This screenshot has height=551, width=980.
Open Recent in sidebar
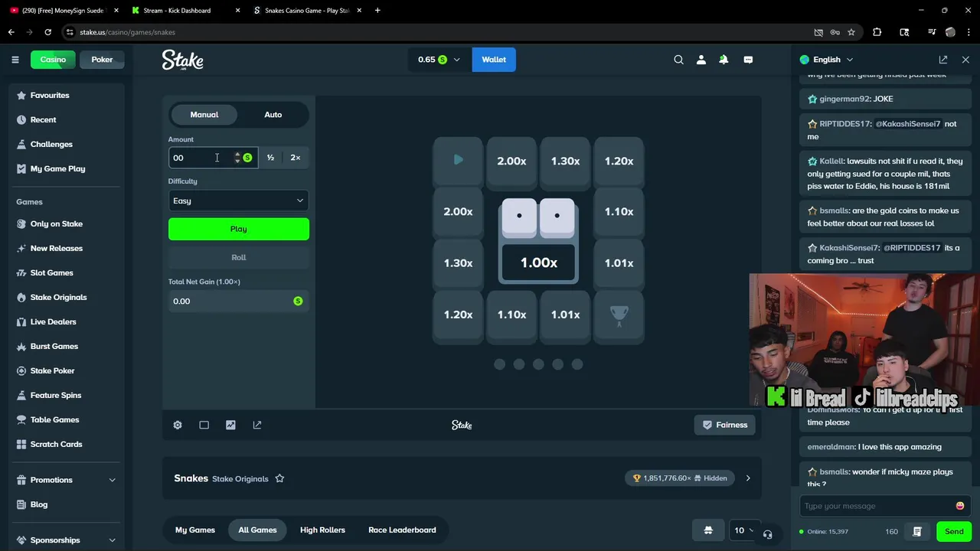tap(43, 119)
